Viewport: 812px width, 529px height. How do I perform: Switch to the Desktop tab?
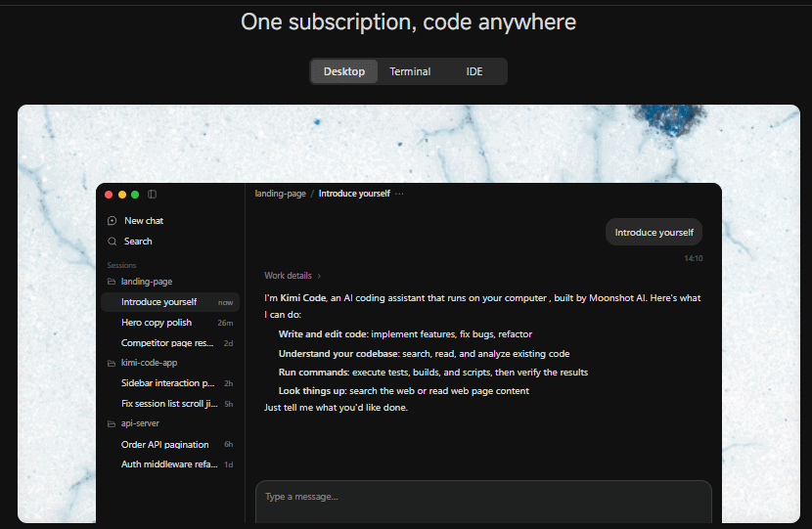[343, 71]
